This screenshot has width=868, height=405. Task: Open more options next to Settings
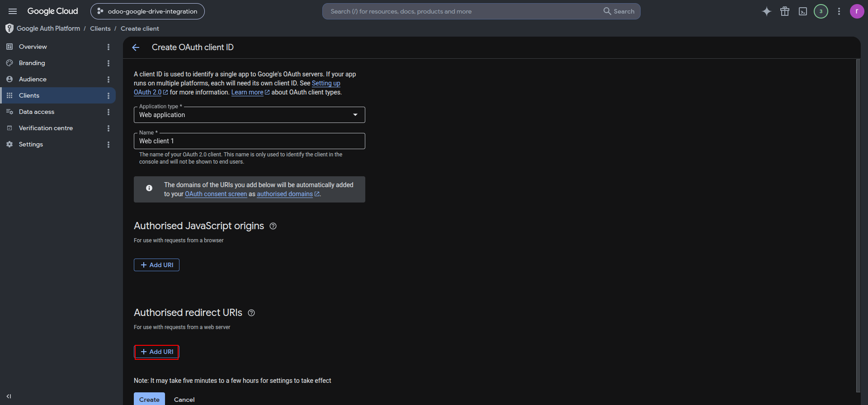tap(108, 145)
